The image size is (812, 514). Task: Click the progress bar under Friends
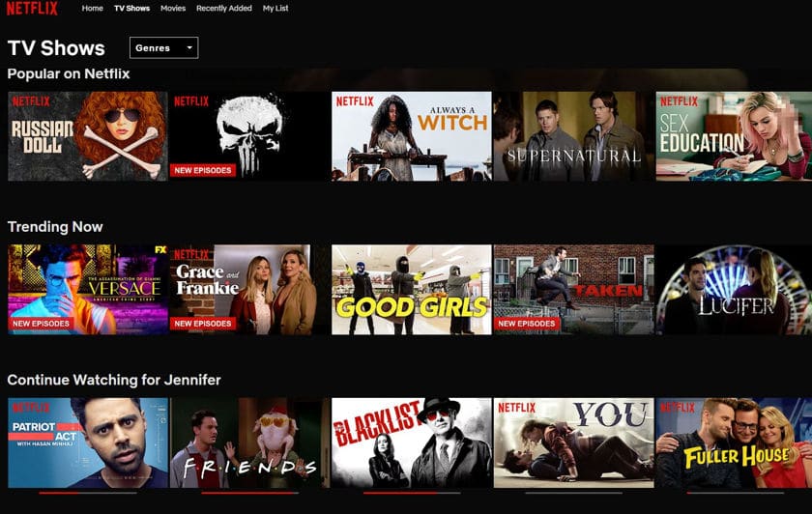coord(249,493)
